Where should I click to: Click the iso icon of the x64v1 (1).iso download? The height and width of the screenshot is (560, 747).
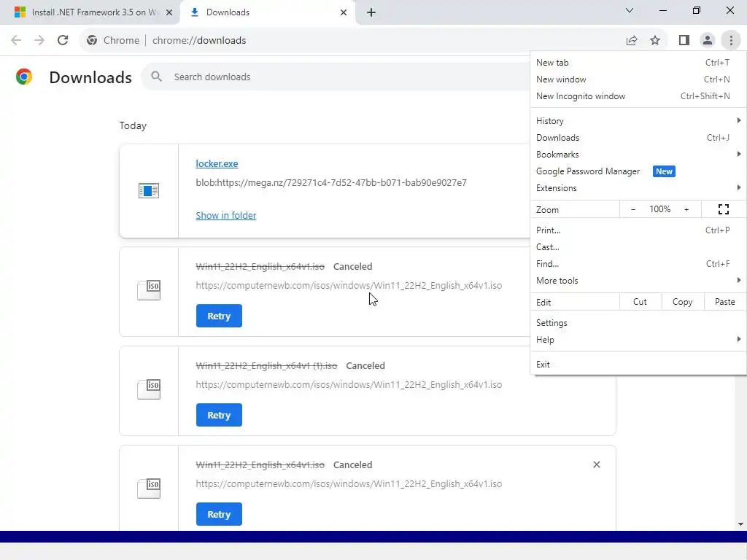(x=149, y=389)
